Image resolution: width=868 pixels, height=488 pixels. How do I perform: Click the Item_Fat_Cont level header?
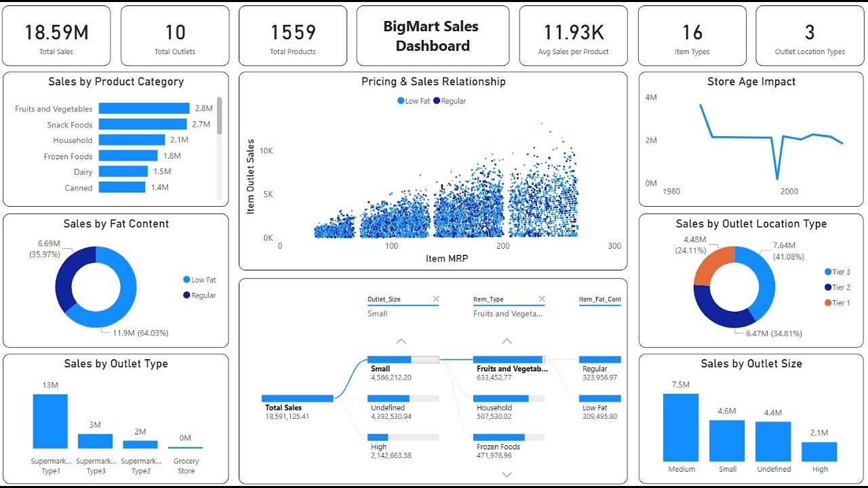pyautogui.click(x=600, y=299)
